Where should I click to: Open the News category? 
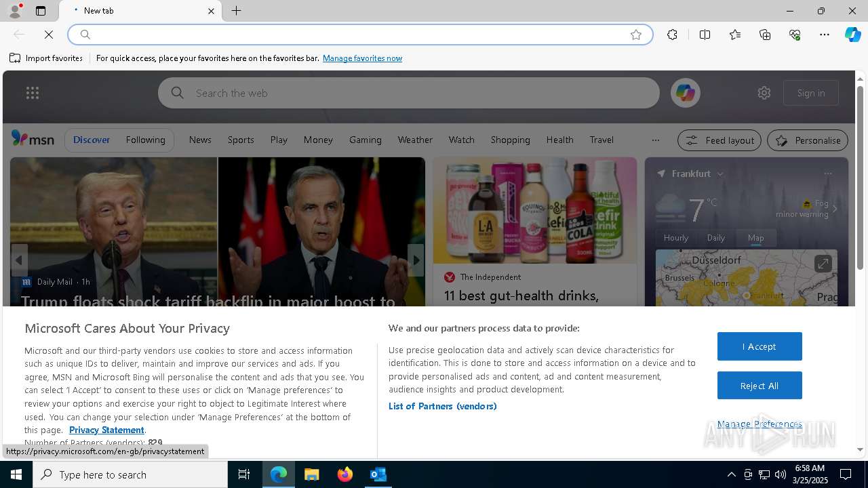click(x=200, y=140)
